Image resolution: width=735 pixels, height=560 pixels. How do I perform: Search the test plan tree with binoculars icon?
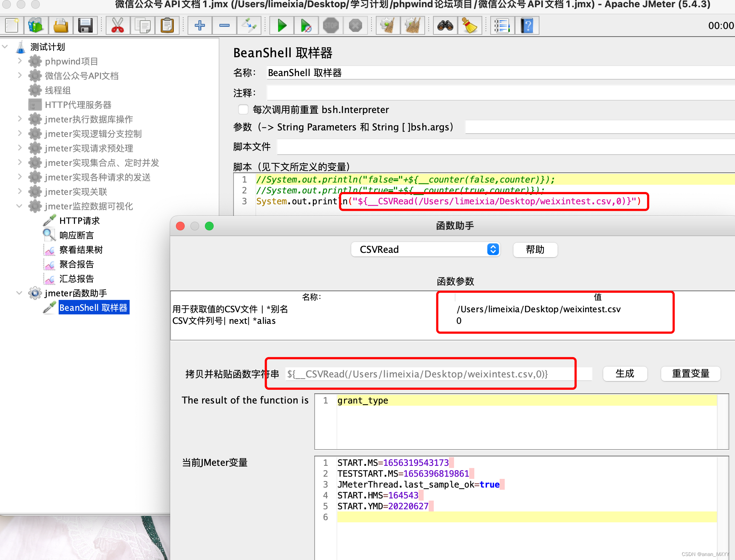(445, 25)
